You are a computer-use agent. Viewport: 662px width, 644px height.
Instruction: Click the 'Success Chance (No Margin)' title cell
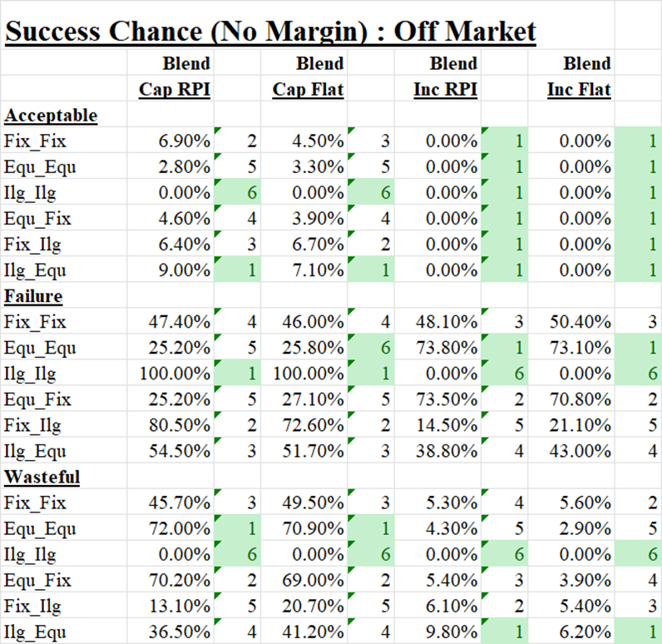click(271, 32)
